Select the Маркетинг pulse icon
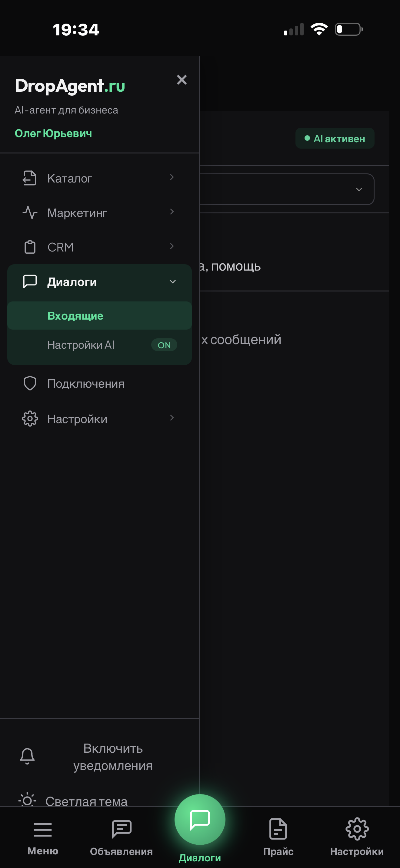Screen dimensions: 400x868 pyautogui.click(x=30, y=212)
